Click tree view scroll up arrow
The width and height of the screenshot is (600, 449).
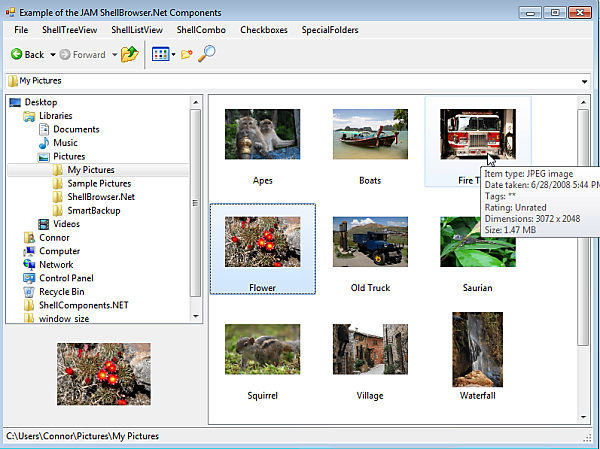196,102
